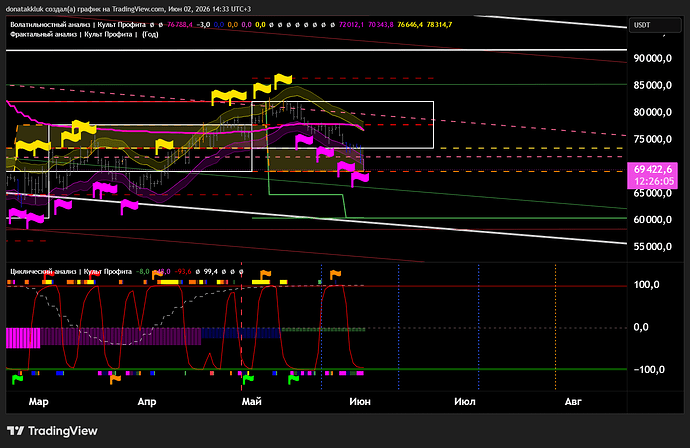Click the green -8,0 cyclic value
The image size is (690, 448).
[x=143, y=272]
